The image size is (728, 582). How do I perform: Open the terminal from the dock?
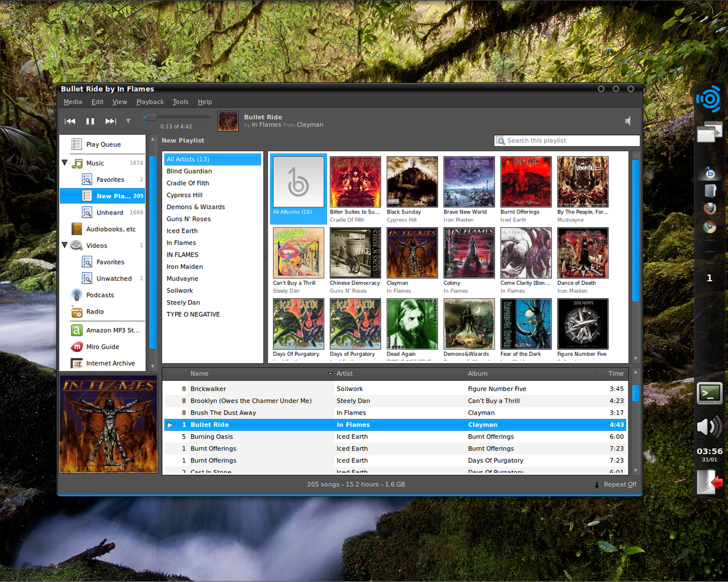[x=709, y=393]
